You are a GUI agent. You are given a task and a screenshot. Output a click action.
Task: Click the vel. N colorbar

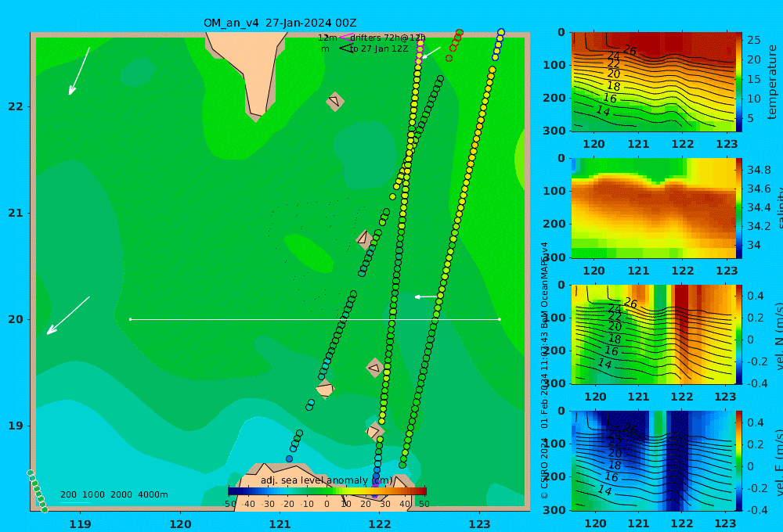[x=739, y=334]
